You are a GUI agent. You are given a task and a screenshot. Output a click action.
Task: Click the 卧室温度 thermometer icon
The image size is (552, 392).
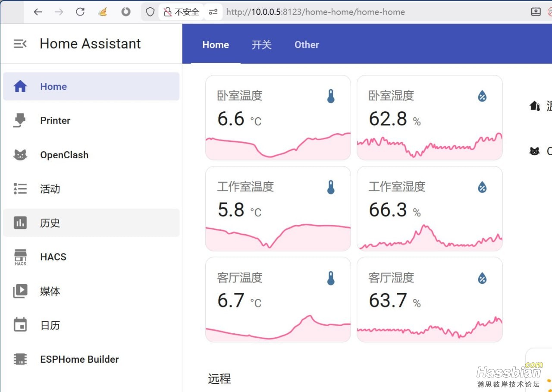331,96
